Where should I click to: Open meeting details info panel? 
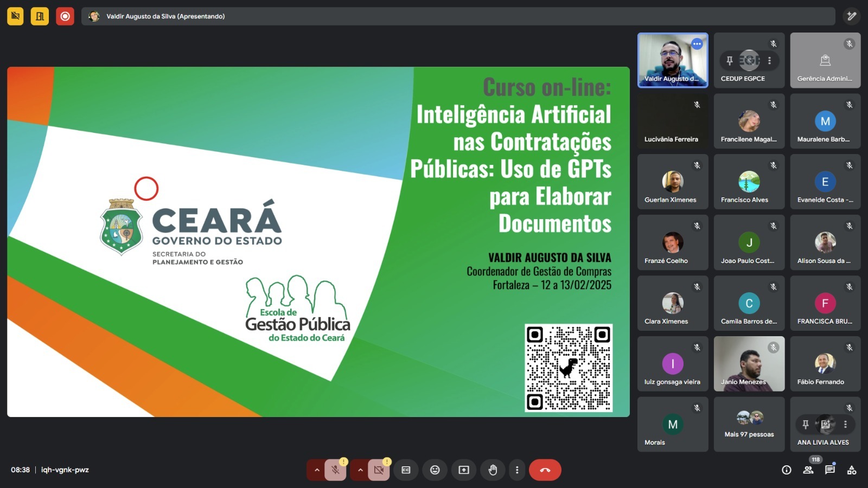(787, 470)
